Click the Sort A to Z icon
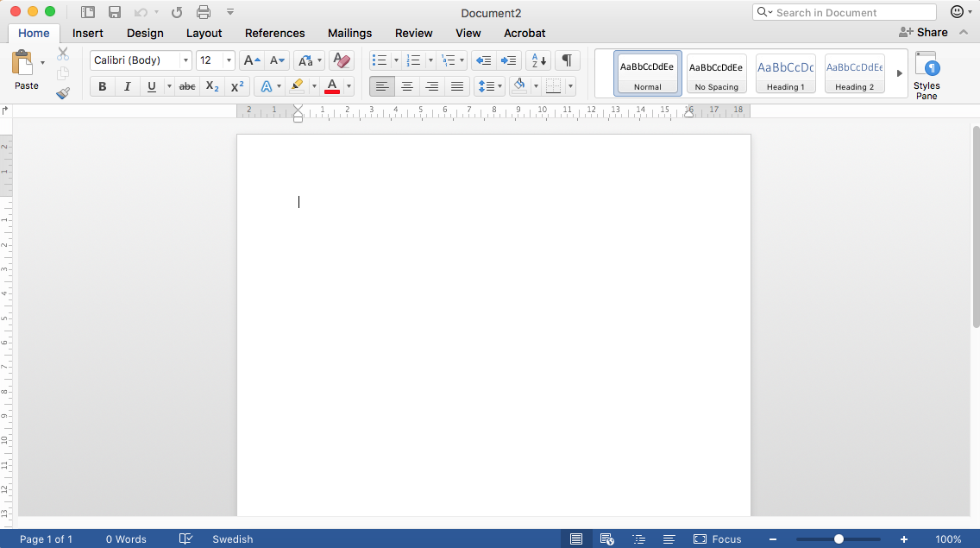The width and height of the screenshot is (980, 548). click(537, 60)
